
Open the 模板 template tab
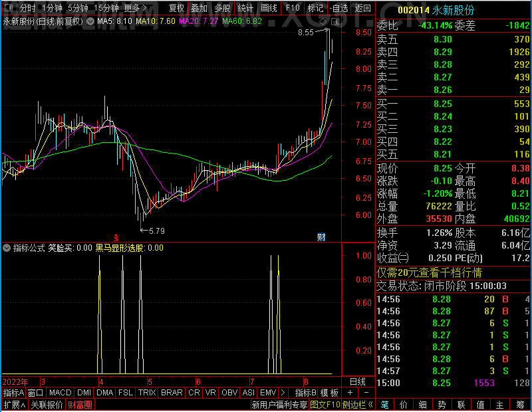329,393
